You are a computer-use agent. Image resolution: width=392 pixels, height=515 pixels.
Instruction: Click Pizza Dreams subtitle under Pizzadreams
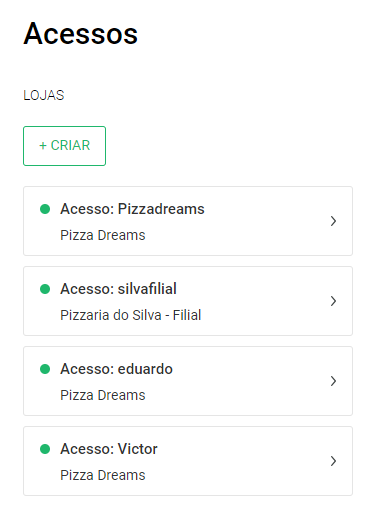point(103,235)
